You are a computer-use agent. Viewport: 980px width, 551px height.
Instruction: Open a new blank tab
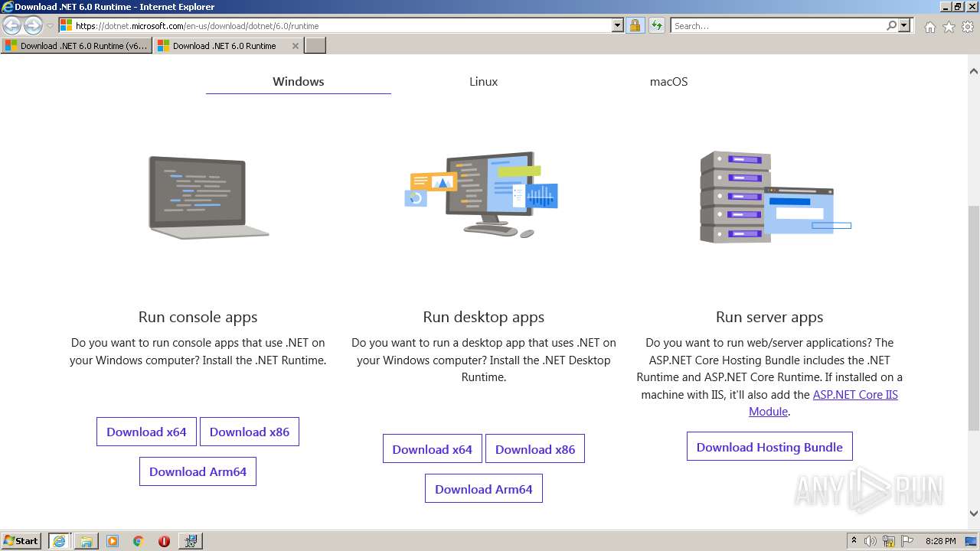(315, 46)
